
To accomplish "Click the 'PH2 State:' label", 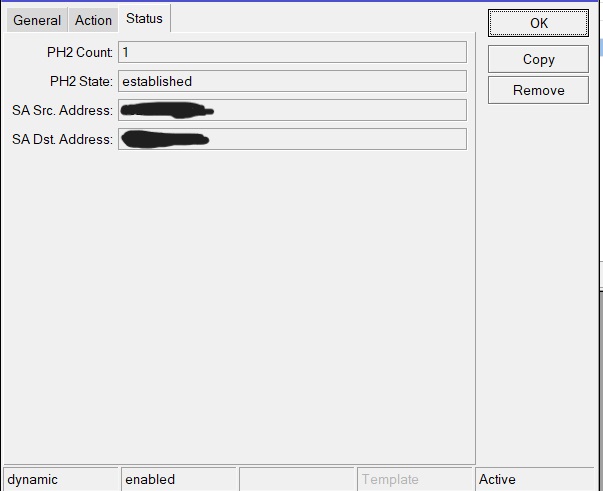I will point(81,81).
